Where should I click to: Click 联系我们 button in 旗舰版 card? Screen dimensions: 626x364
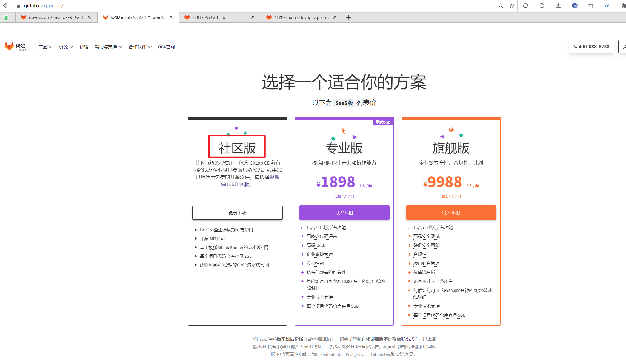click(x=451, y=213)
